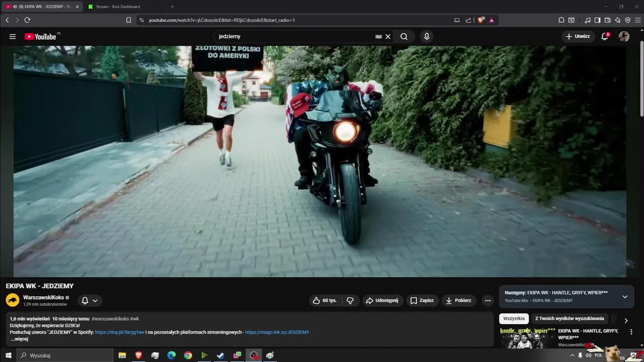Open Leo AI assistant sparkle icon
Viewport: 644px width, 362px height.
tap(617, 20)
